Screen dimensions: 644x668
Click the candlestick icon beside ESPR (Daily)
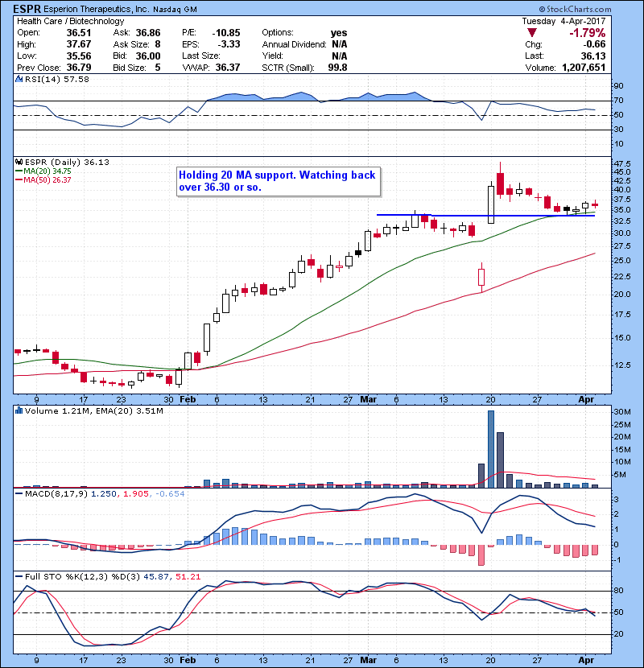[19, 162]
